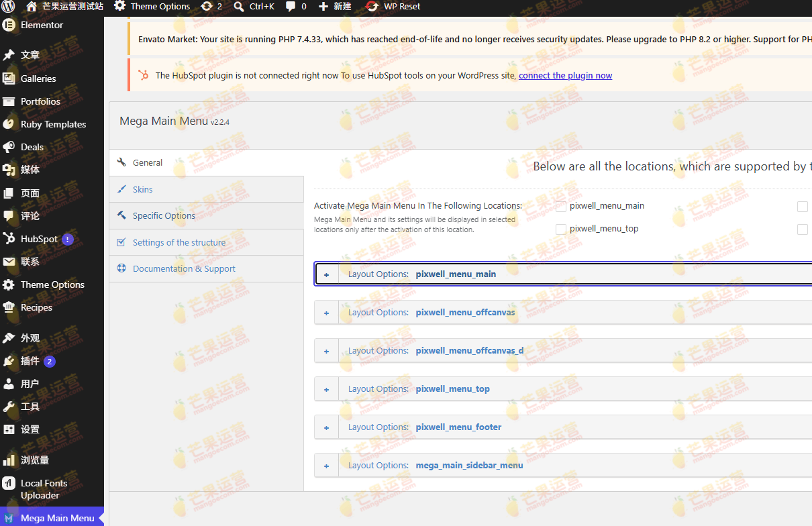Image resolution: width=812 pixels, height=526 pixels.
Task: Open Ctrl+K search icon
Action: point(239,7)
